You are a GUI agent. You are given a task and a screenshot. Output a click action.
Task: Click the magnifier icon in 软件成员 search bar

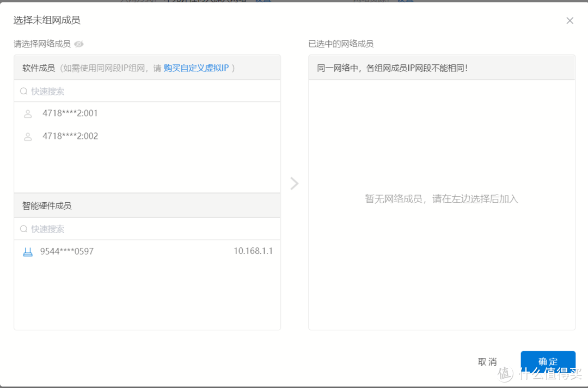pyautogui.click(x=23, y=91)
